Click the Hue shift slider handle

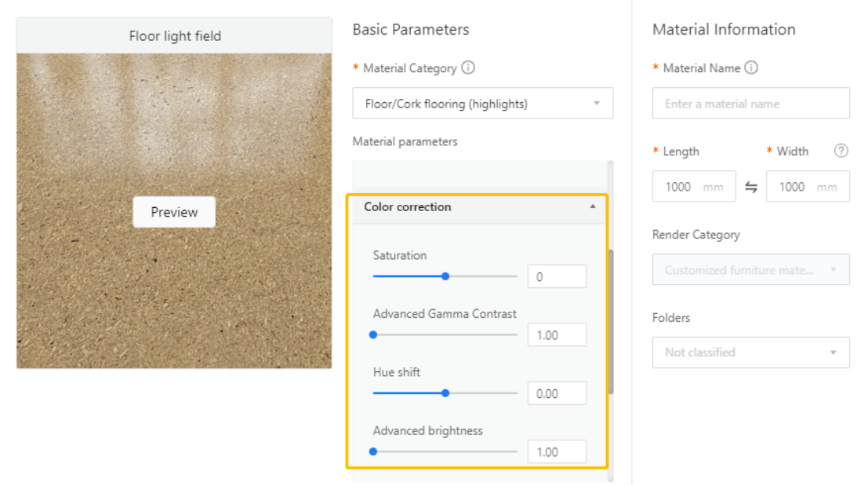click(445, 393)
